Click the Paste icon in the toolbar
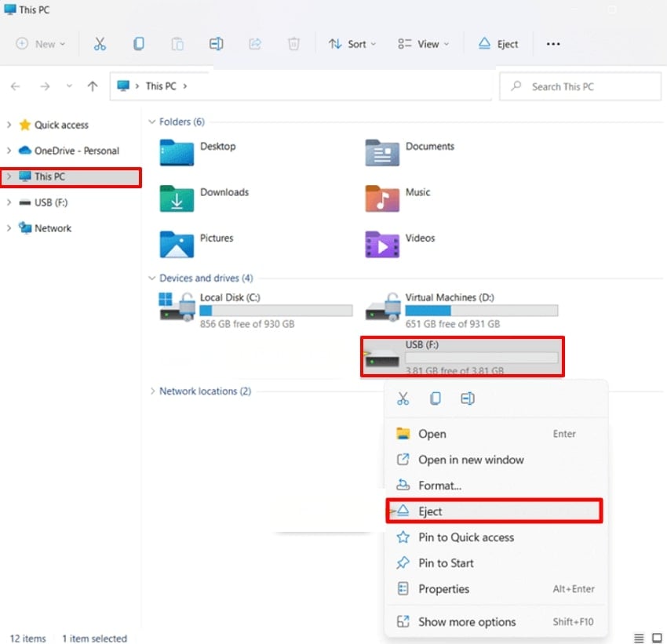Image resolution: width=667 pixels, height=644 pixels. coord(177,44)
